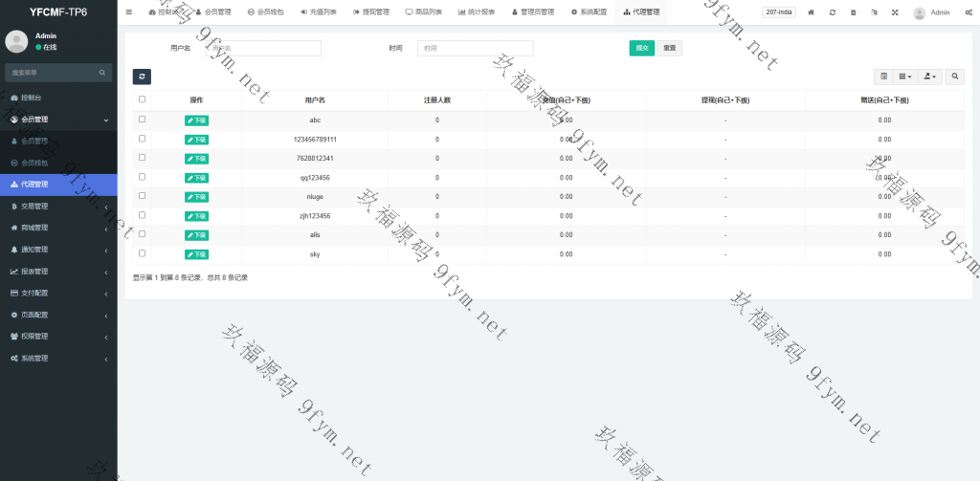980x481 pixels.
Task: Click the trash icon in the top header
Action: click(x=853, y=12)
